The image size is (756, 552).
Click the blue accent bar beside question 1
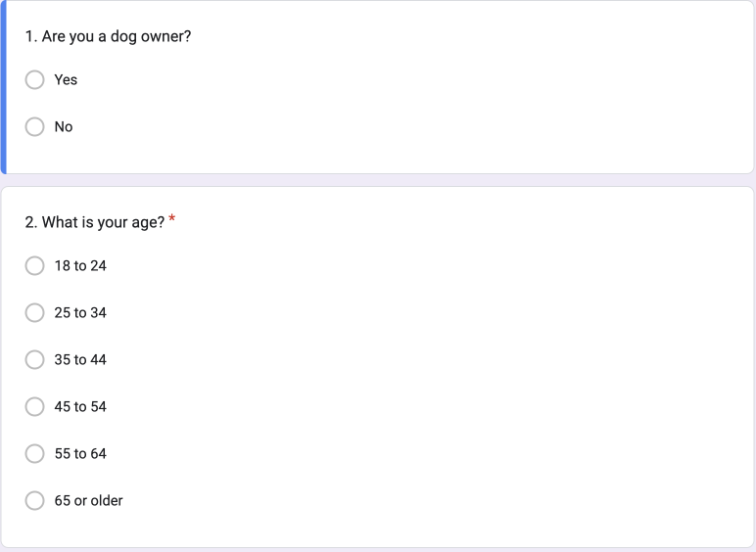[x=3, y=87]
